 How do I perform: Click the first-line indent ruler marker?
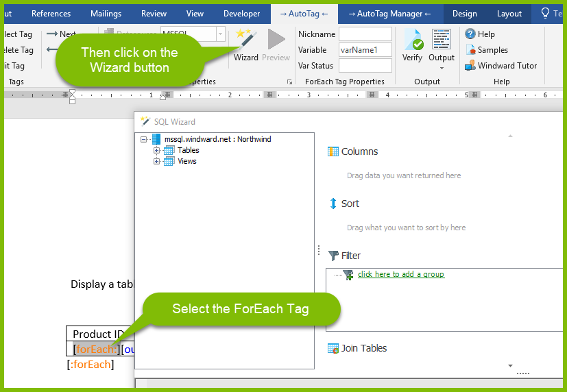click(x=72, y=93)
